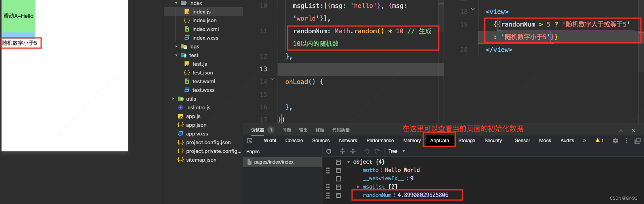The height and width of the screenshot is (204, 644).
Task: Toggle the box icon on __webviewId__ row
Action: pos(338,179)
